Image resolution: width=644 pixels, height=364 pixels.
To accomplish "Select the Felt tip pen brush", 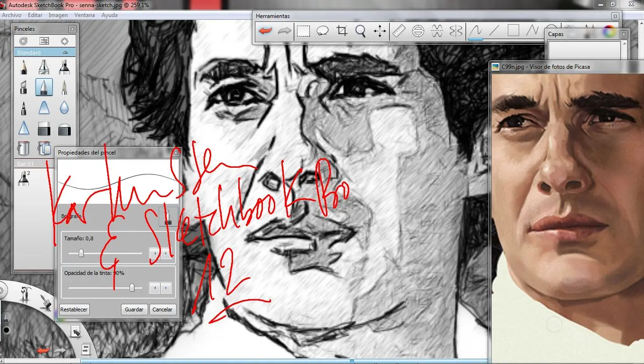I will pos(24,108).
